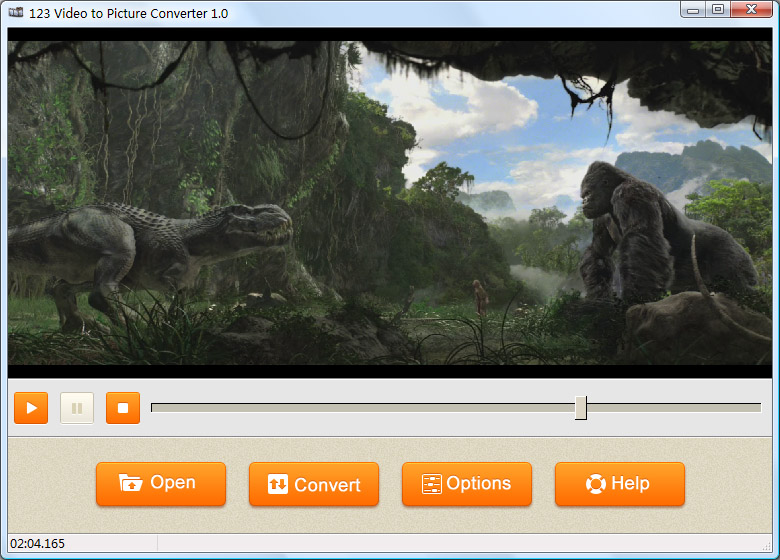The height and width of the screenshot is (560, 780).
Task: Start conversion with the Convert button
Action: click(314, 483)
